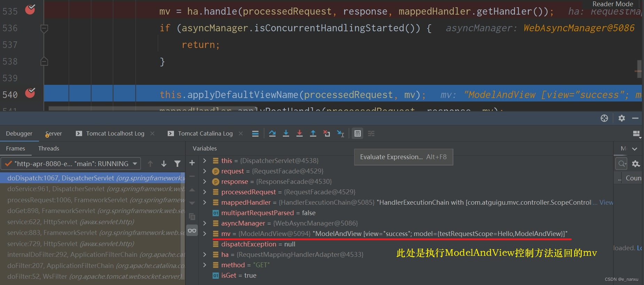The width and height of the screenshot is (644, 285).
Task: Select the Threads tab
Action: (49, 148)
